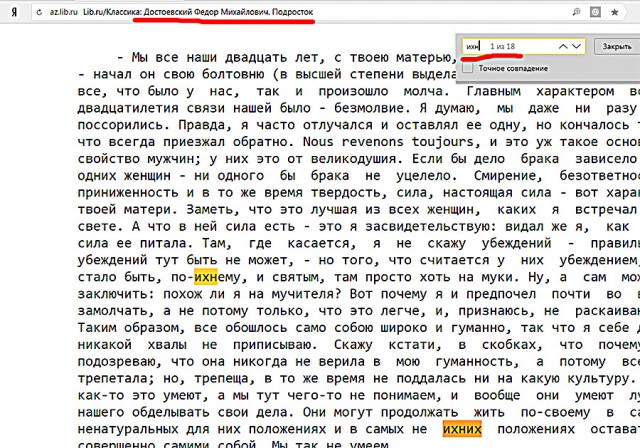Select the word 'двадцатилетия' in the text
The height and width of the screenshot is (448, 640).
(128, 108)
